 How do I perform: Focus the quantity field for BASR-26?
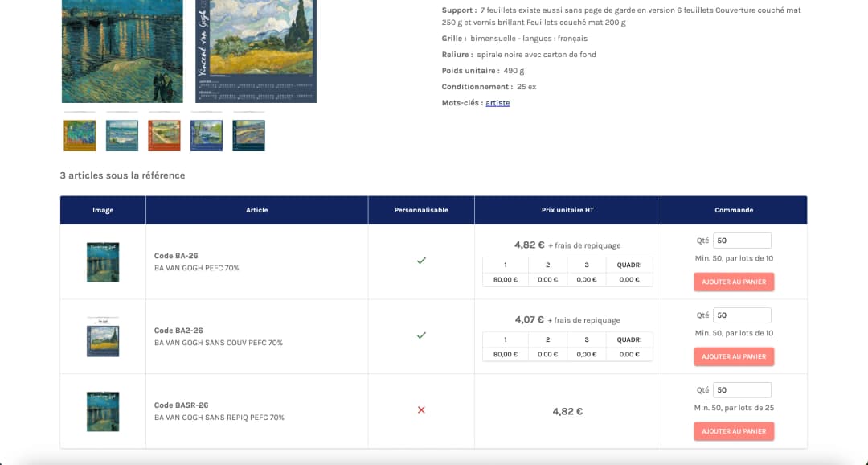(742, 390)
